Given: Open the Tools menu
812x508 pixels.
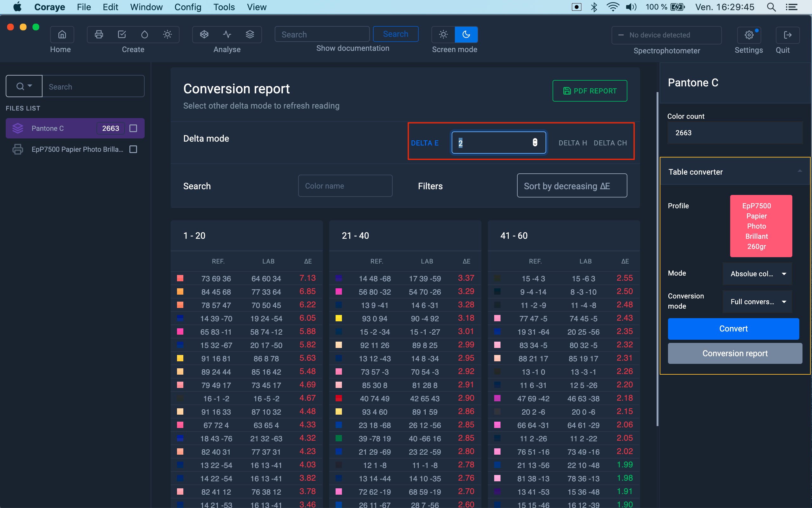Looking at the screenshot, I should pos(224,7).
